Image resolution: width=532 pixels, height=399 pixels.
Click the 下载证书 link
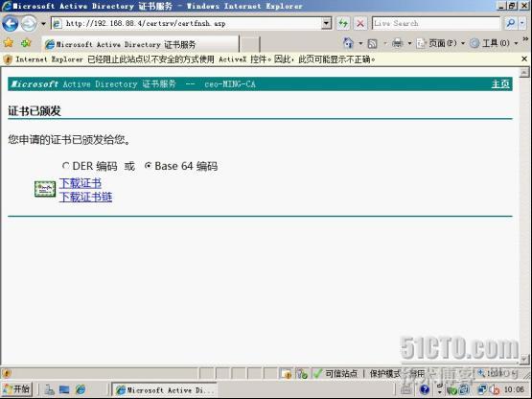click(81, 183)
